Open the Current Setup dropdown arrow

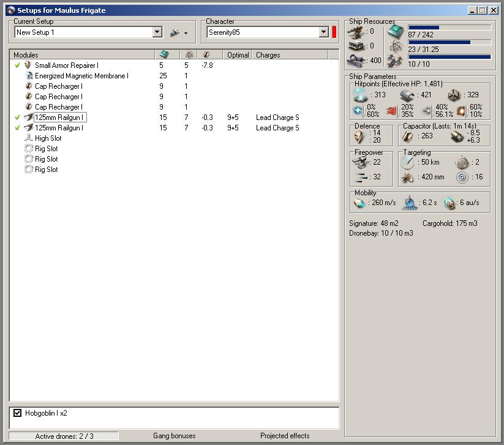click(157, 32)
